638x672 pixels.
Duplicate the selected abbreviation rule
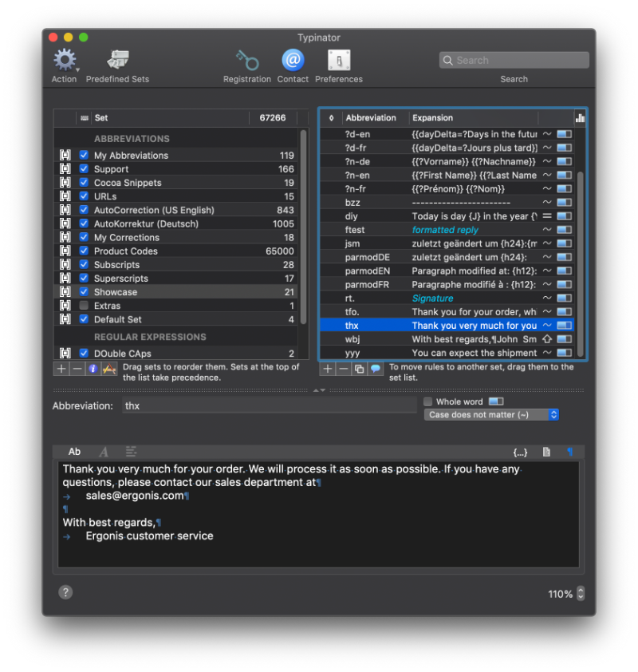(x=358, y=369)
